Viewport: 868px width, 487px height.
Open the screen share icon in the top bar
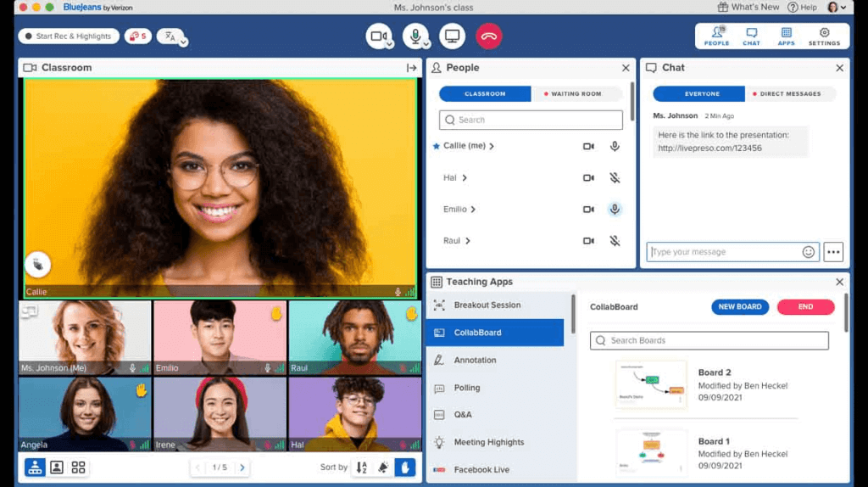[x=452, y=36]
